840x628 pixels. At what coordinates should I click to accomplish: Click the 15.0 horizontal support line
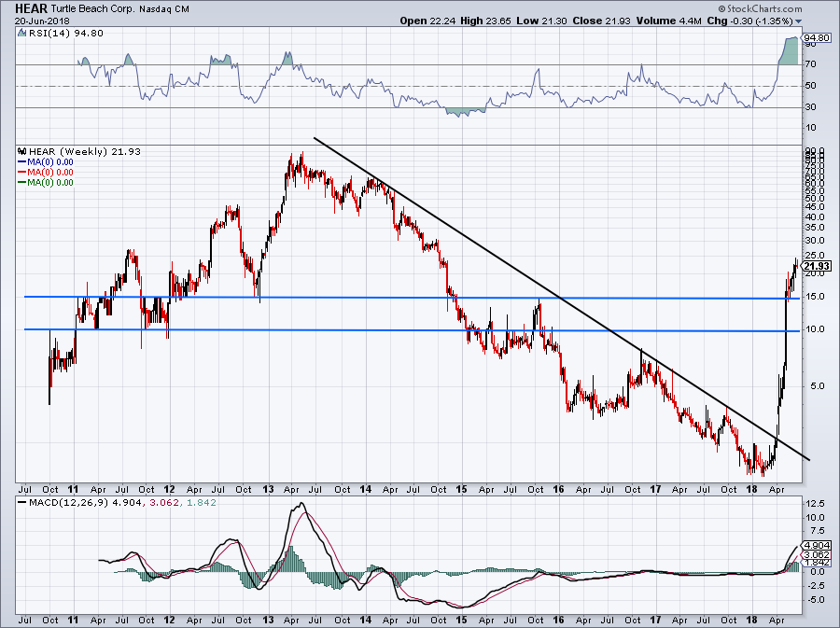tap(412, 298)
